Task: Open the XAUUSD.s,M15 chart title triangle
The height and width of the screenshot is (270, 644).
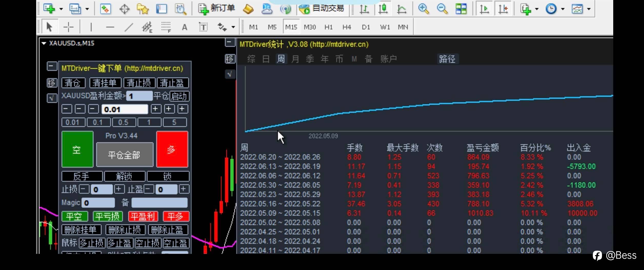Action: click(44, 43)
